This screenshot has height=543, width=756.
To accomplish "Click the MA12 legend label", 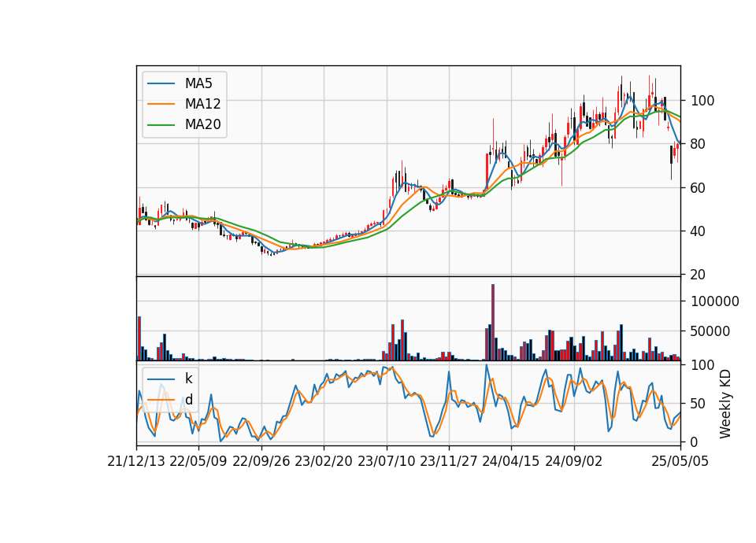I will (202, 104).
